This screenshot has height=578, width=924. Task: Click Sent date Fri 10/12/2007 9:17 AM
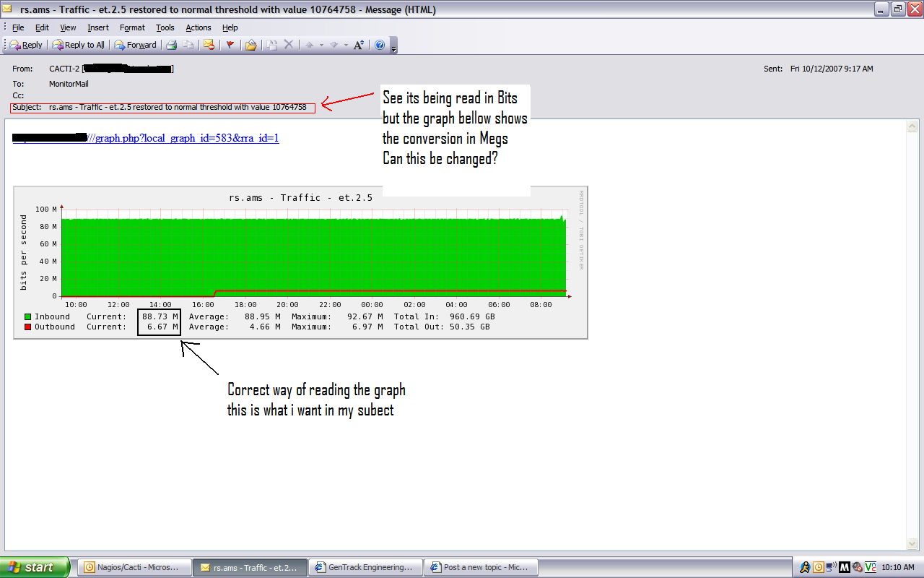(x=832, y=69)
